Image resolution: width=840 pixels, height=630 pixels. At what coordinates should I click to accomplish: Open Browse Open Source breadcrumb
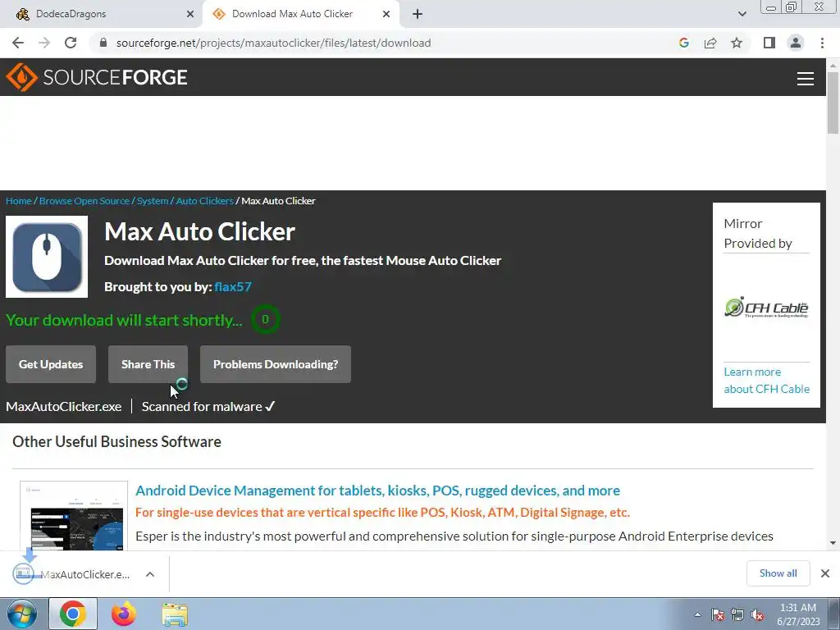(84, 201)
